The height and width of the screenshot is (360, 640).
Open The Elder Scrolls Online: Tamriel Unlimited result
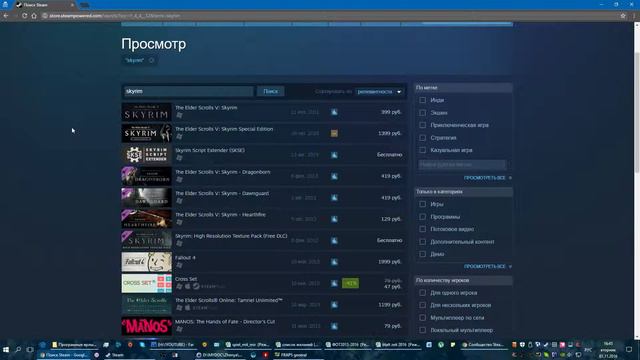tap(264, 304)
